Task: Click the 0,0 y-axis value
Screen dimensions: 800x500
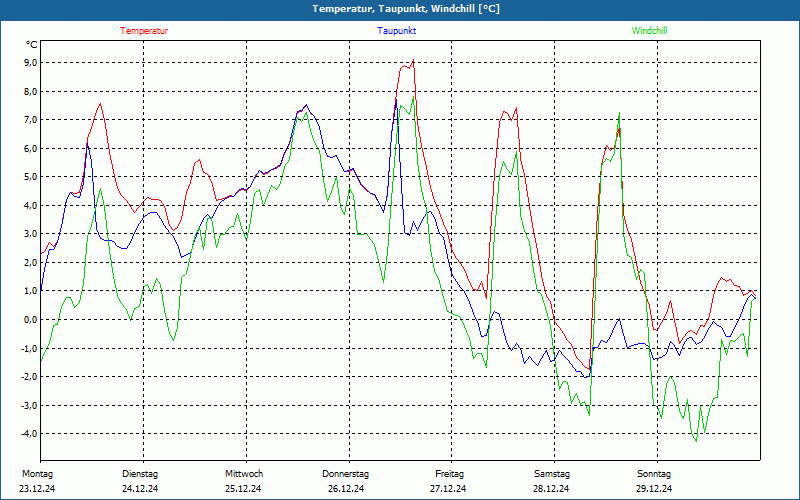Action: (x=30, y=319)
